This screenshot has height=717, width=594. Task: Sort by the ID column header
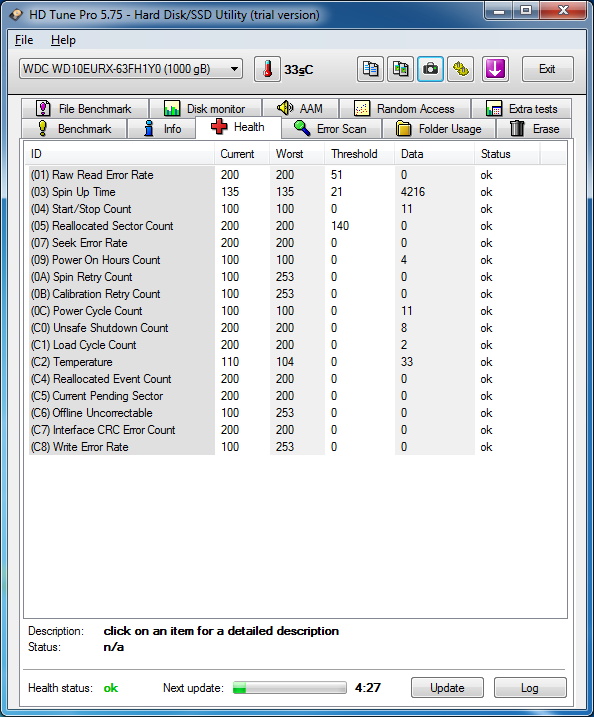coord(119,154)
